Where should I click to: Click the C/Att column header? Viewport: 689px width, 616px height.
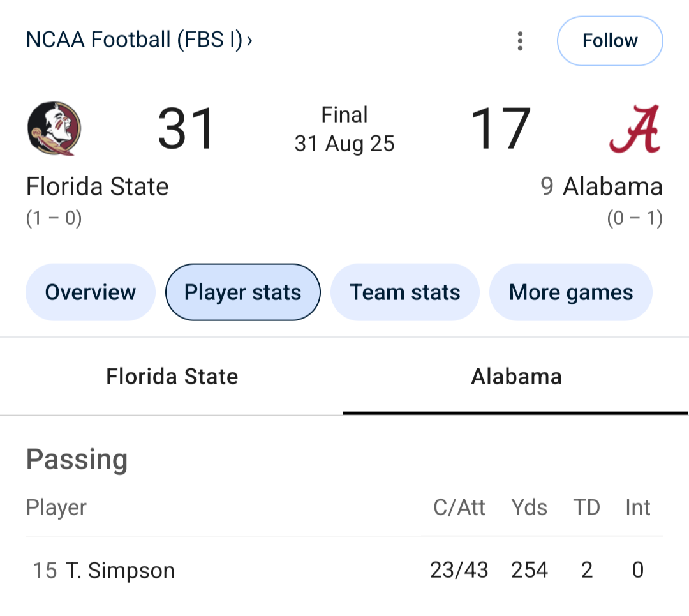pos(459,507)
